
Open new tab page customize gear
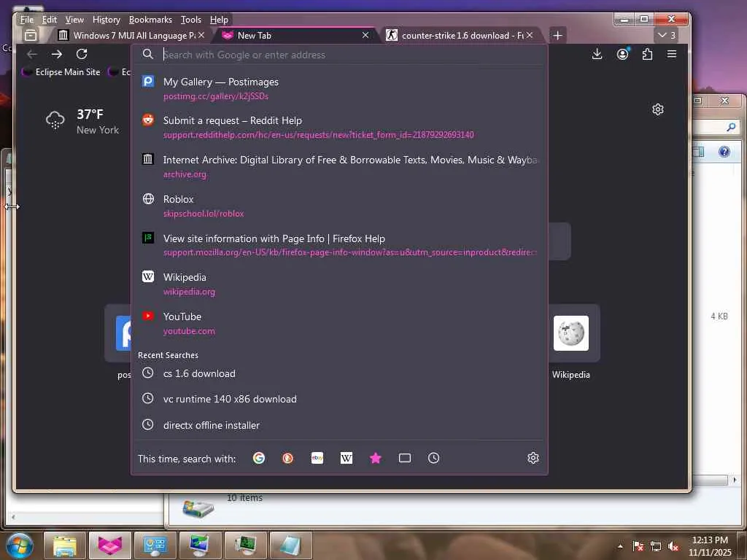coord(658,109)
